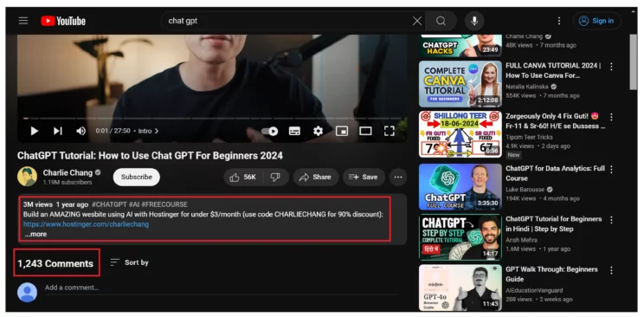The width and height of the screenshot is (644, 317).
Task: Clear the search box text
Action: pyautogui.click(x=417, y=21)
